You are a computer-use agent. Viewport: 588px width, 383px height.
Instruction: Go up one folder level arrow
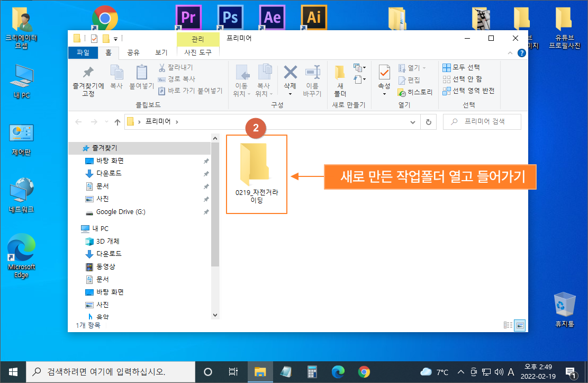coord(117,122)
